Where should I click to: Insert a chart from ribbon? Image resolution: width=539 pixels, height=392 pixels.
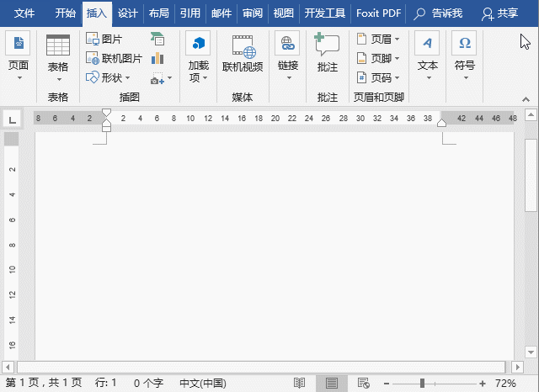(157, 58)
